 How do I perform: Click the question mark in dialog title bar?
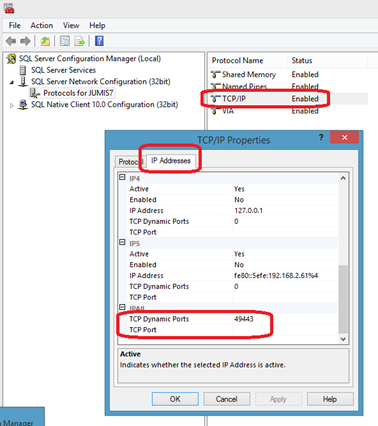[x=321, y=137]
